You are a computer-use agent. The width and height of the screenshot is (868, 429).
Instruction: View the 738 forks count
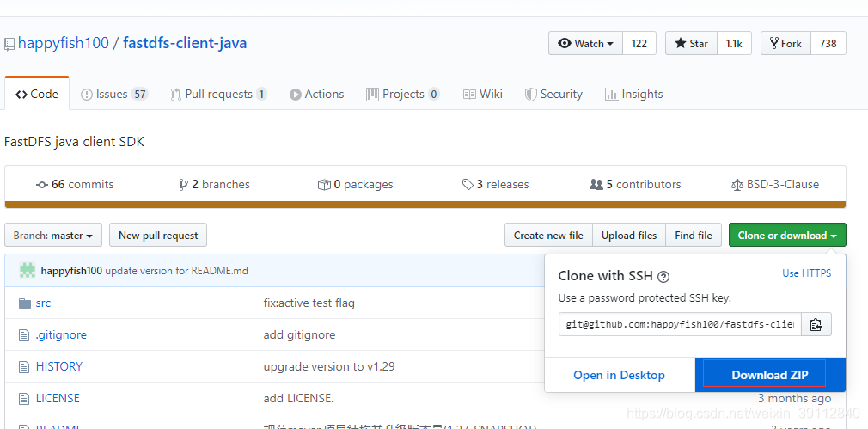828,43
